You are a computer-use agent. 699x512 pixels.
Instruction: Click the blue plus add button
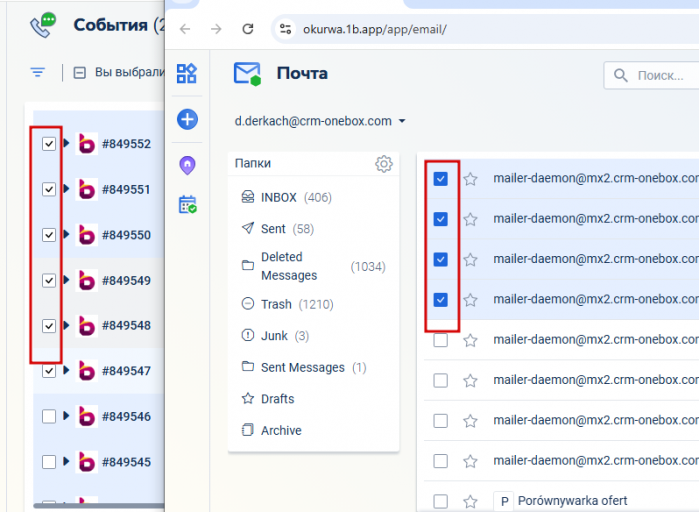tap(187, 119)
